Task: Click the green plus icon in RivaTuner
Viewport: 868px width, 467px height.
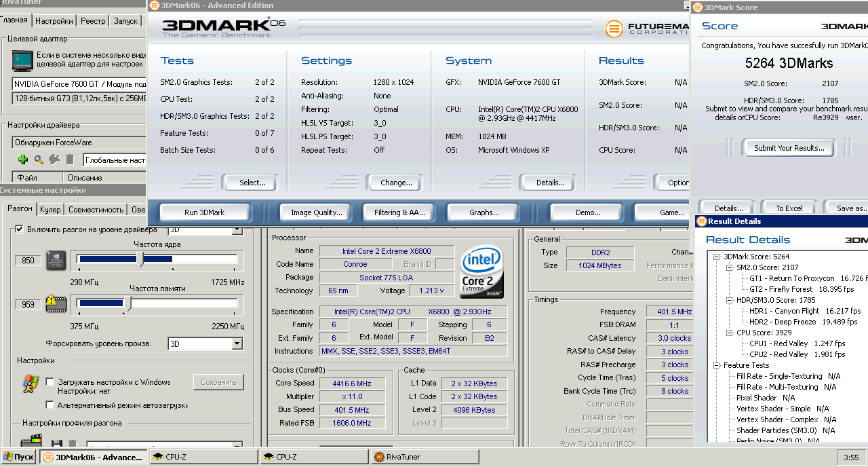Action: (x=23, y=160)
